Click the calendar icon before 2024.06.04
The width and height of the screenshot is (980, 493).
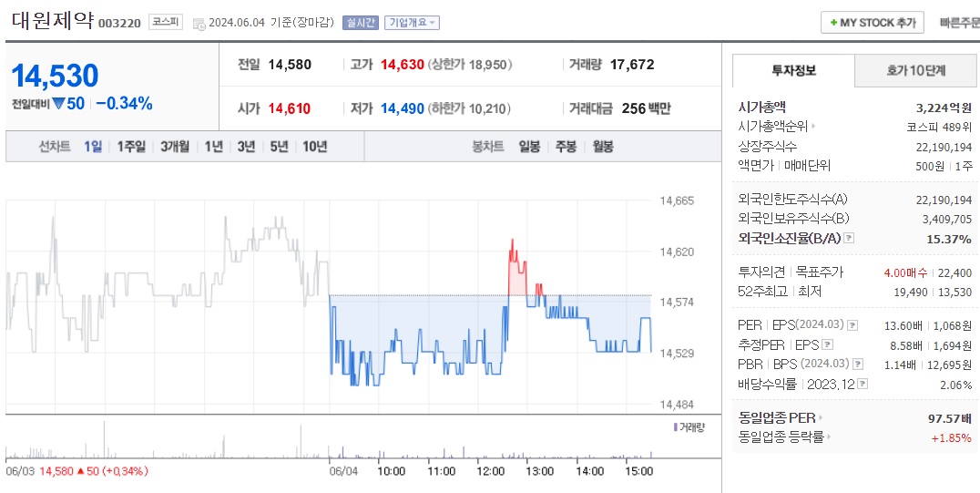click(199, 24)
